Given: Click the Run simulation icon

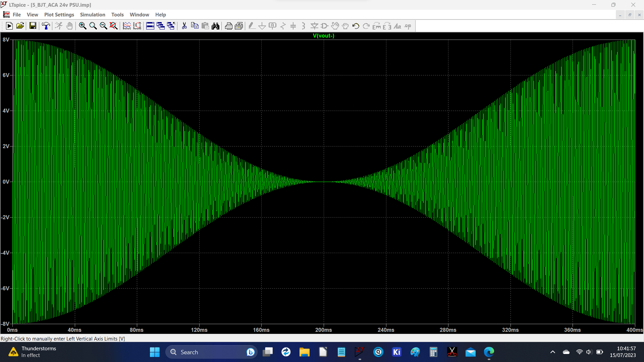Looking at the screenshot, I should [9, 26].
